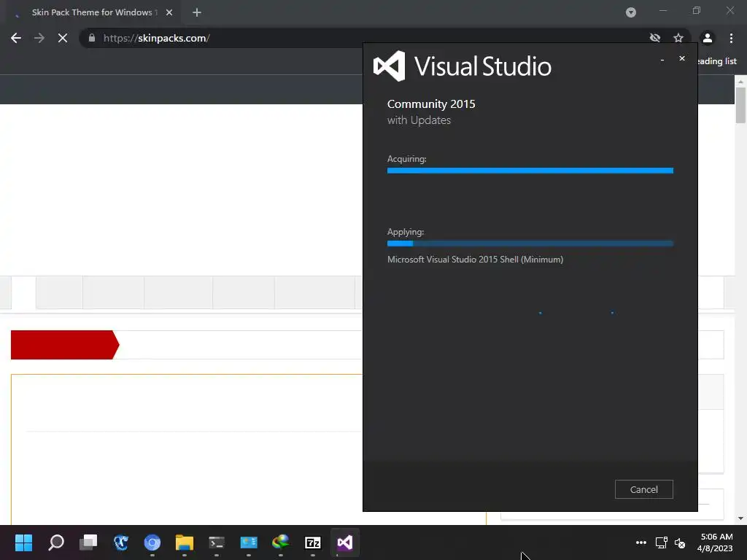Minimize the Visual Studio installer window
The image size is (747, 560).
click(x=662, y=60)
